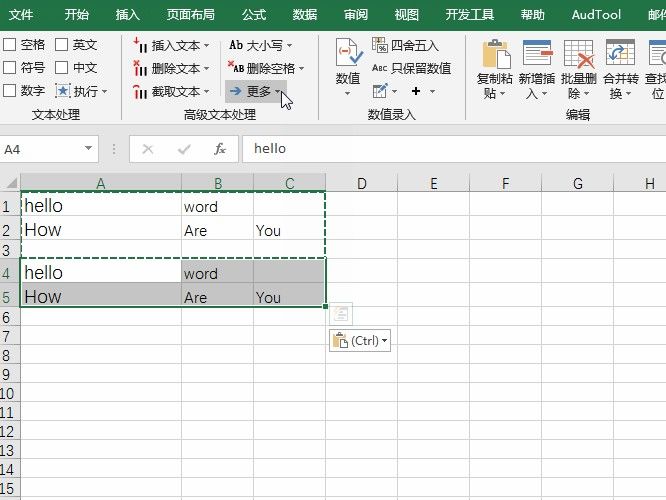Switch to the 公式 tab

[x=254, y=15]
